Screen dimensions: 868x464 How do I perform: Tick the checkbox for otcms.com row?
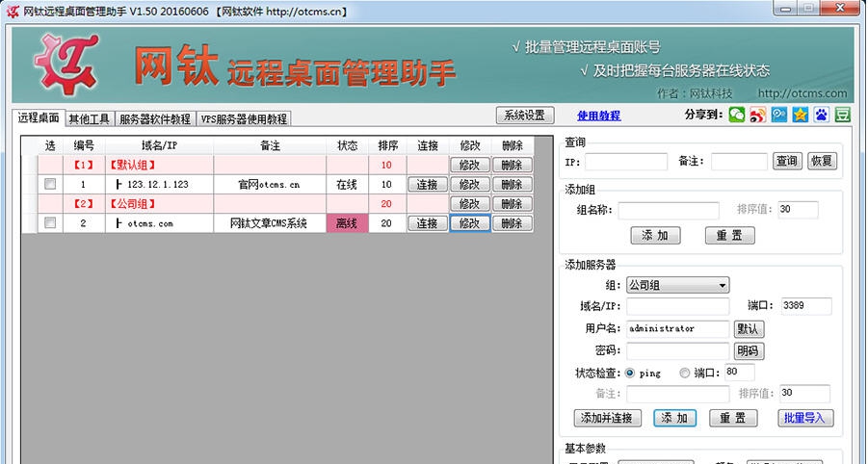coord(50,223)
